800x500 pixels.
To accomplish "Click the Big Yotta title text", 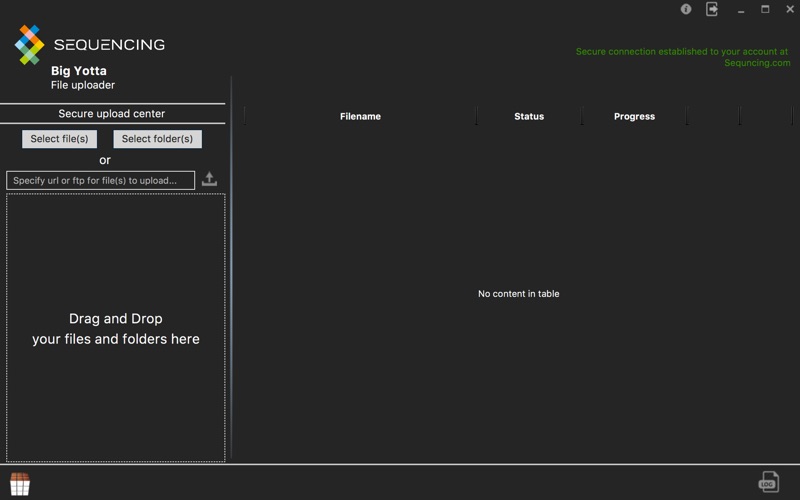I will [x=79, y=71].
